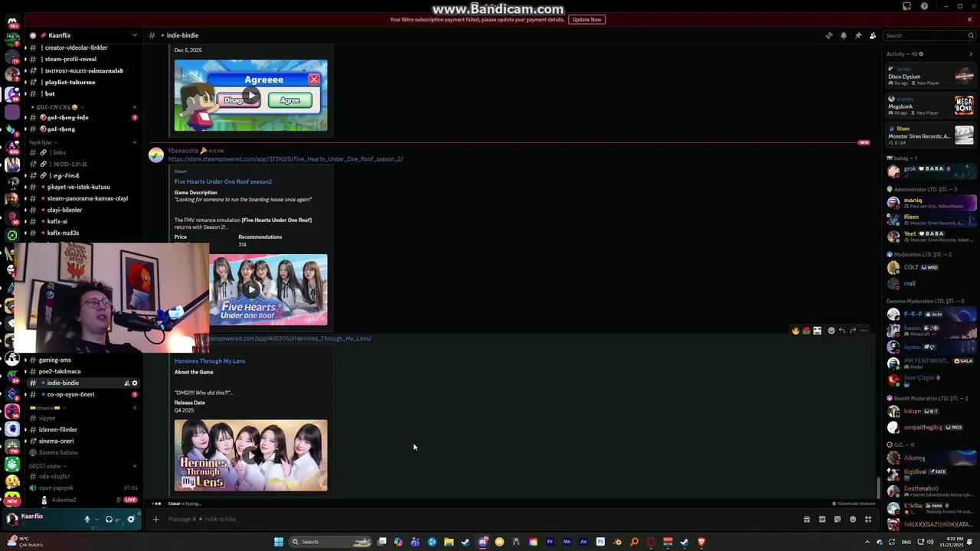This screenshot has width=980, height=551.
Task: Open notification settings bell icon
Action: [x=844, y=35]
